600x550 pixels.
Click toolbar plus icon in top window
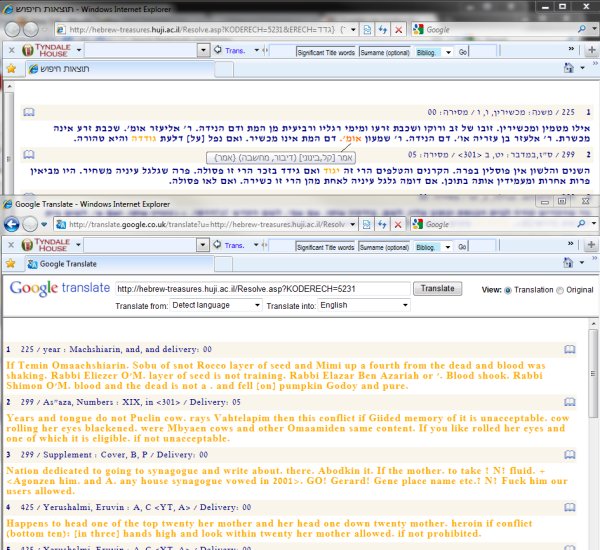592,50
